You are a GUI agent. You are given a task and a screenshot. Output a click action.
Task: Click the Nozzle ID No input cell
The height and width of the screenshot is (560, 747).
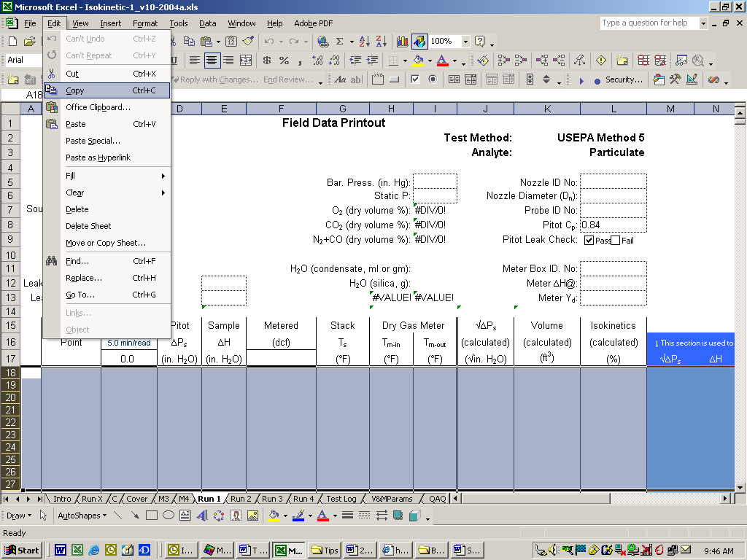point(613,182)
